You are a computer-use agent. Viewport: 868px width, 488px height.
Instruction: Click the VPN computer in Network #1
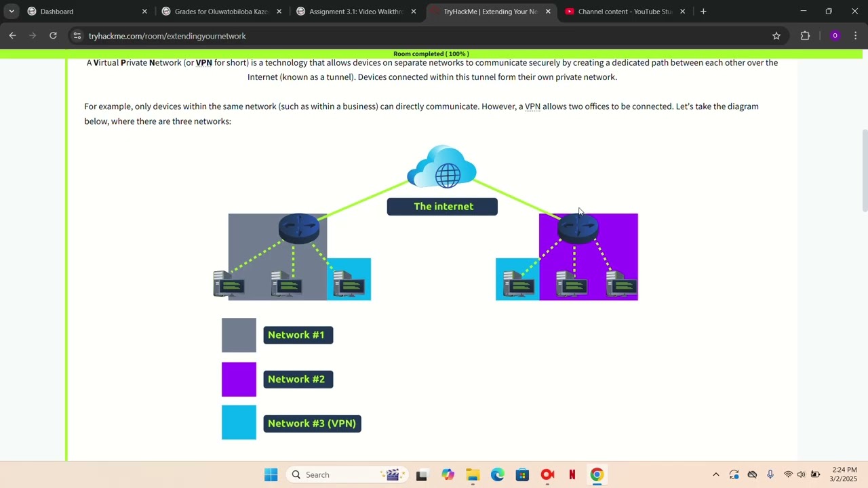(349, 283)
